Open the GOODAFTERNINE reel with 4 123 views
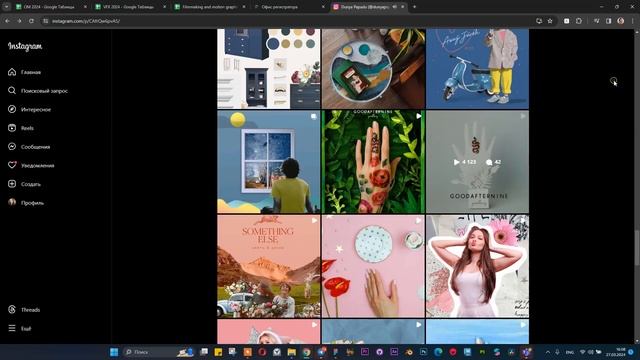Image resolution: width=640 pixels, height=360 pixels. [x=478, y=162]
